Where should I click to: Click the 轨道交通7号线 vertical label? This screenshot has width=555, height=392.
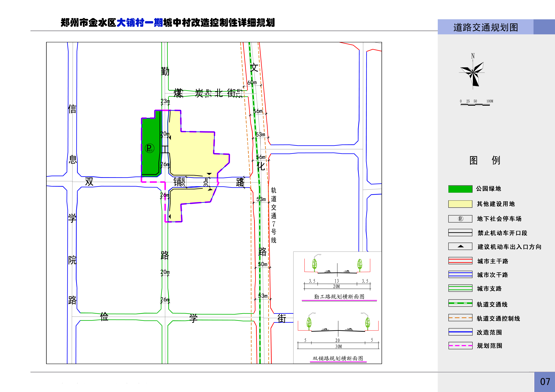point(274,215)
